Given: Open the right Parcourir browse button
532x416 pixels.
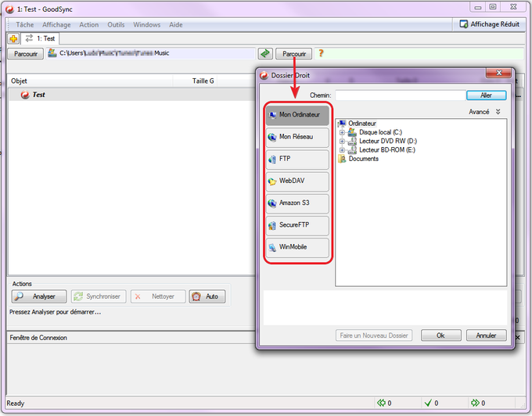Looking at the screenshot, I should click(x=294, y=54).
